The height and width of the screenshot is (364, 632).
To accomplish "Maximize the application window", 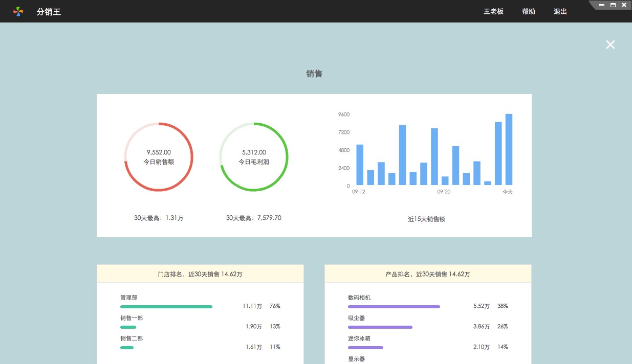I will tap(613, 5).
